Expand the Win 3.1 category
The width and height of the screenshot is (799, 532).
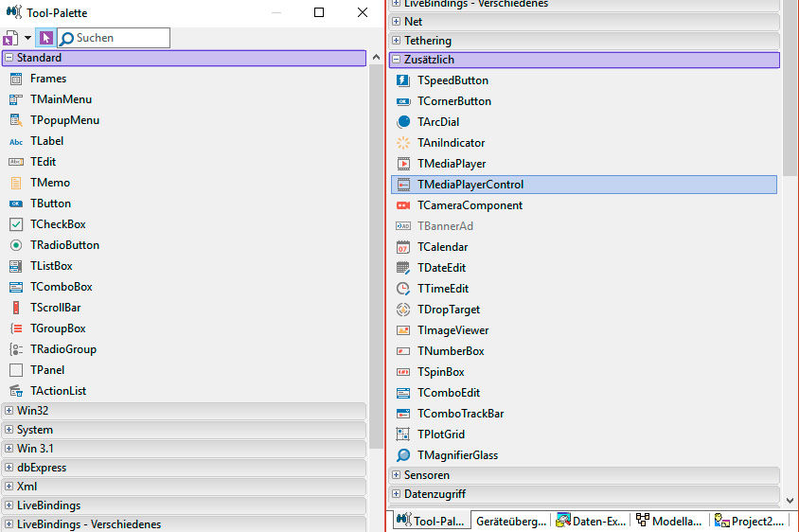click(9, 449)
